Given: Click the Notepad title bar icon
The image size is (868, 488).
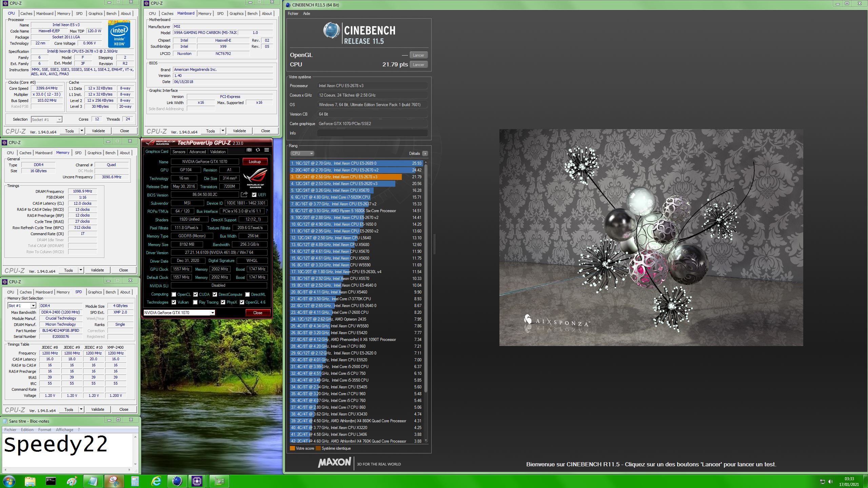Looking at the screenshot, I should [x=5, y=421].
